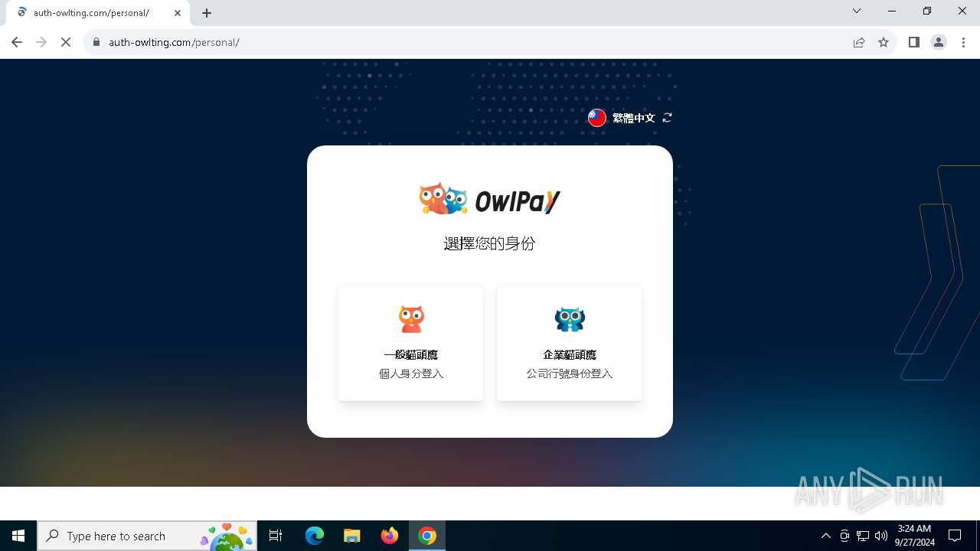The width and height of the screenshot is (980, 551).
Task: Close the auth-owlting.com tab
Action: [178, 13]
